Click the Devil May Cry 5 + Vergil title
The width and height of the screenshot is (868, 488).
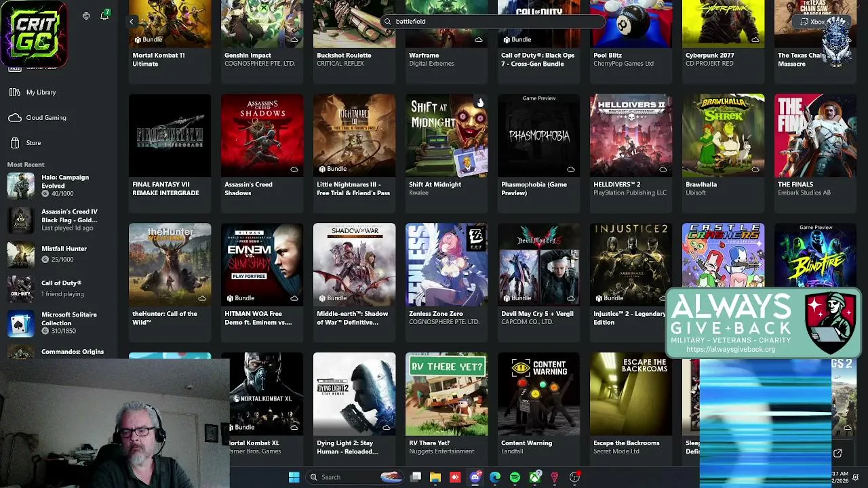pos(537,314)
